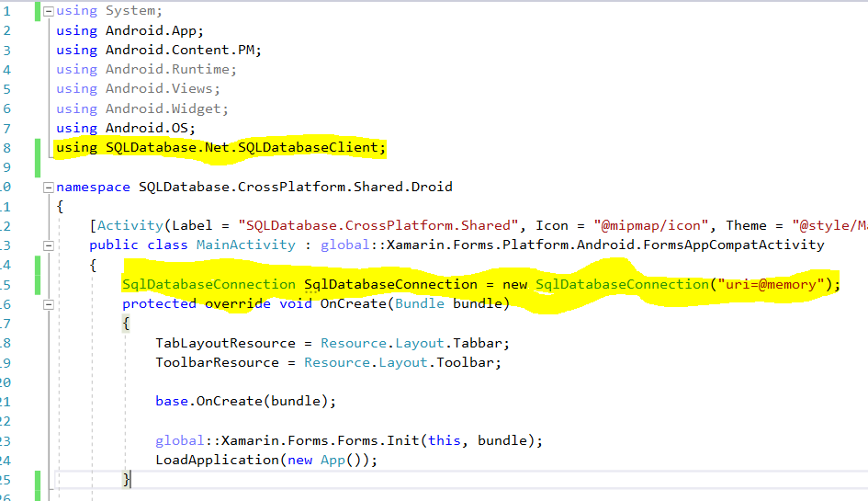Click line number 2 in the gutter
The image size is (868, 501).
click(6, 30)
